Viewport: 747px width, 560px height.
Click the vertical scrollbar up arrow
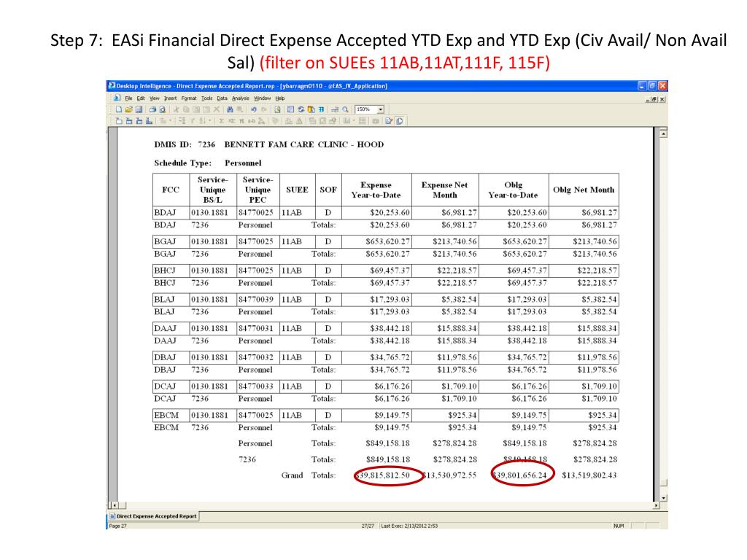[x=662, y=132]
